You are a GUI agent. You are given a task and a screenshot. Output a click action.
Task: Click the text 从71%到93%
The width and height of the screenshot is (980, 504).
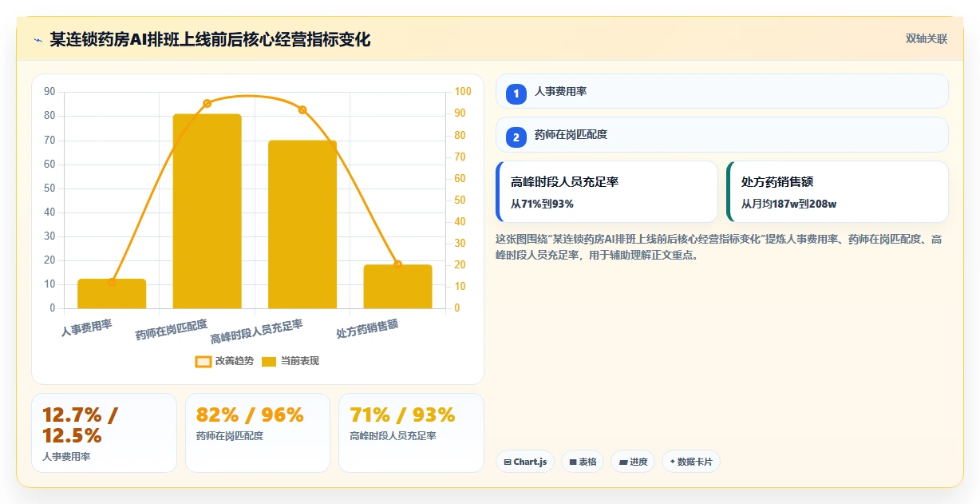coord(542,204)
